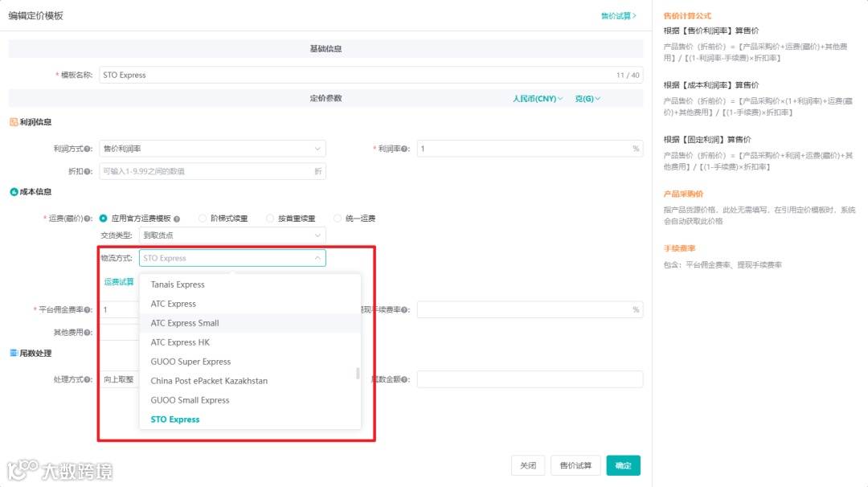Click the bottom 售价试算 button
The width and height of the screenshot is (868, 487).
tap(575, 465)
